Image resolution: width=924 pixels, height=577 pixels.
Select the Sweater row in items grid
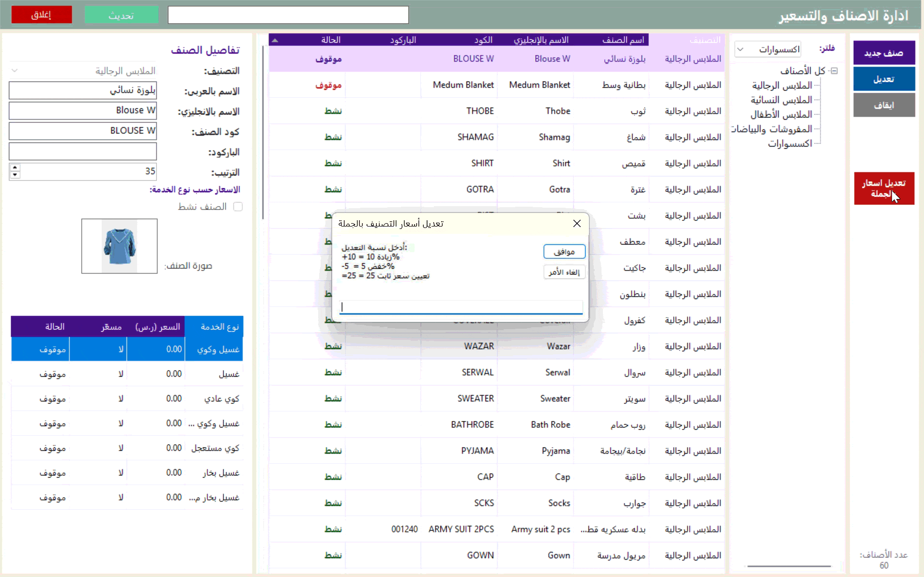coord(496,398)
